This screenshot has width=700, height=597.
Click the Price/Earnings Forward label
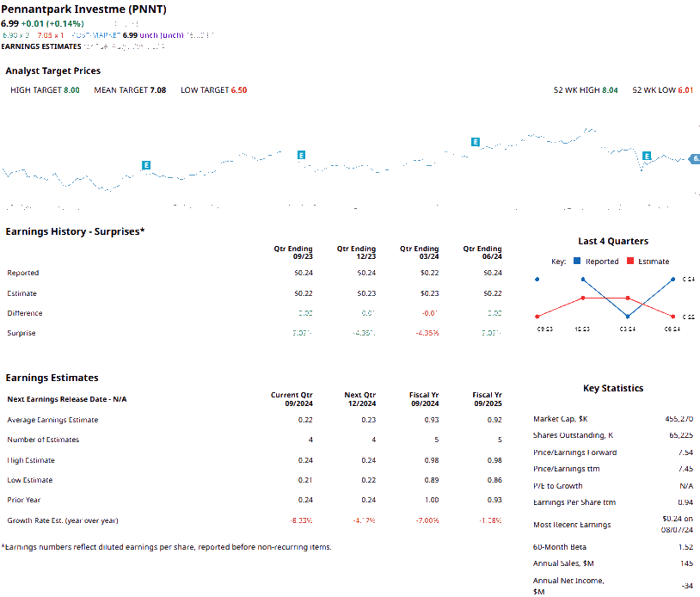coord(575,452)
